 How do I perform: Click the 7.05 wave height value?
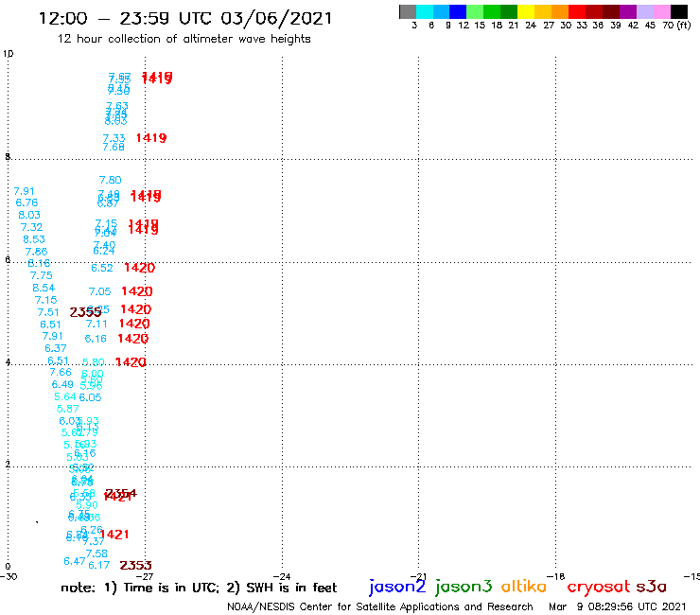pyautogui.click(x=99, y=291)
